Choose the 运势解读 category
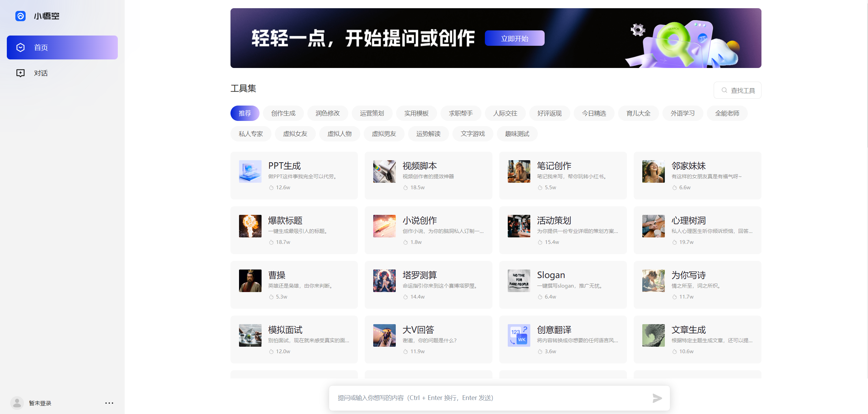 428,134
